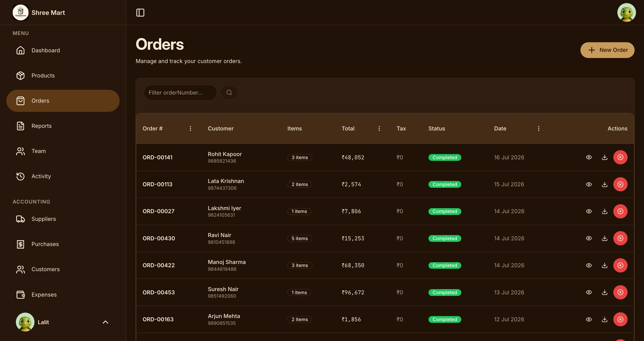The image size is (644, 341).
Task: Download invoice for ORD-00422
Action: point(605,265)
